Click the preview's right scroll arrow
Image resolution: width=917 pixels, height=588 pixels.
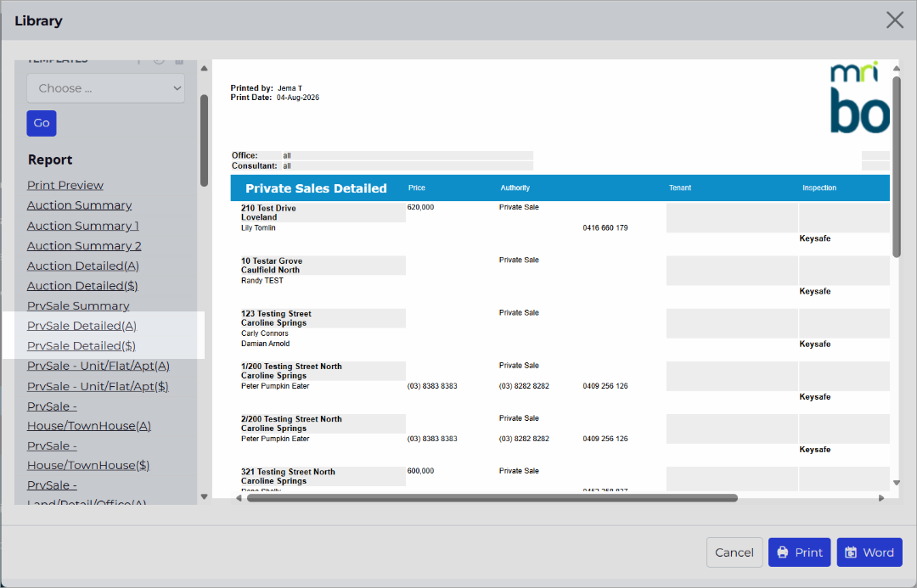point(881,498)
